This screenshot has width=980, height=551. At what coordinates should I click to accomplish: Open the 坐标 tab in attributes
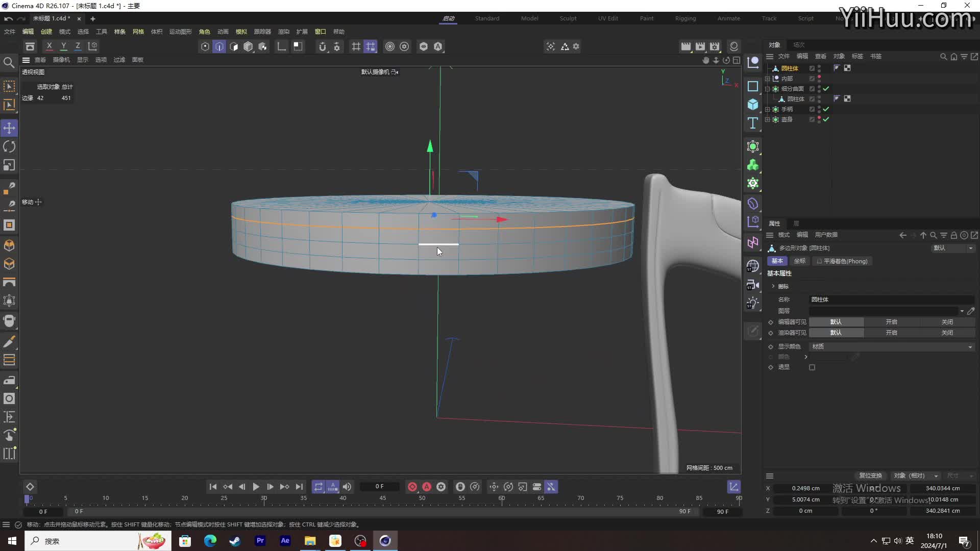800,261
